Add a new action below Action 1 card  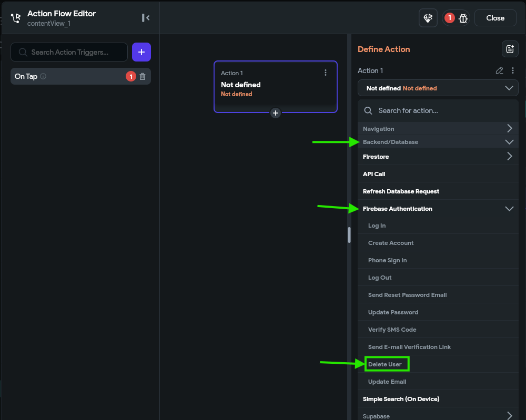pos(276,113)
